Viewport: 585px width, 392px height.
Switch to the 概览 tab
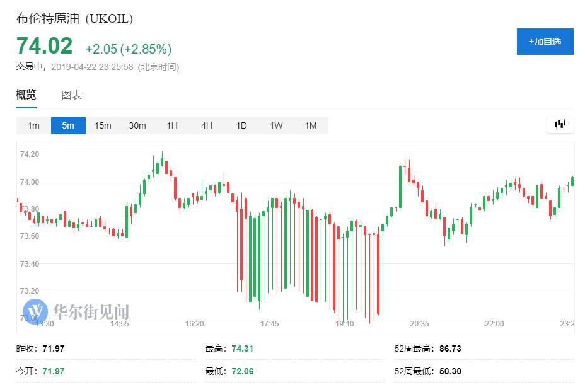tap(26, 95)
